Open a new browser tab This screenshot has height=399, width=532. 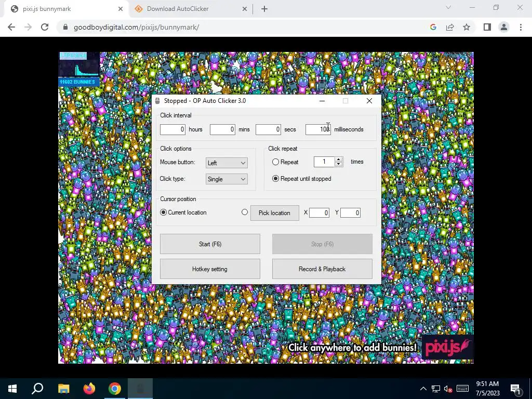point(264,9)
